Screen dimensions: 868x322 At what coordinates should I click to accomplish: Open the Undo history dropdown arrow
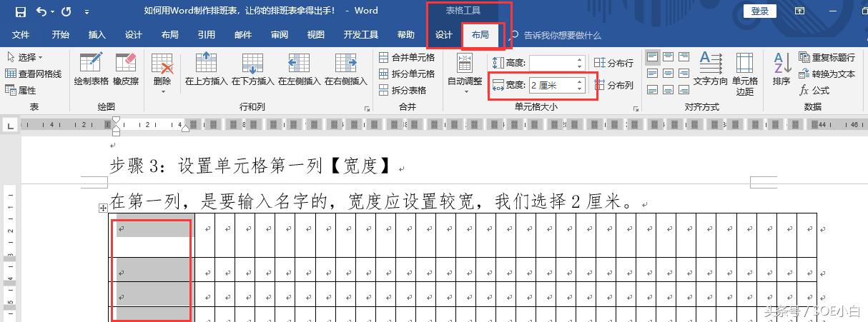[x=53, y=12]
